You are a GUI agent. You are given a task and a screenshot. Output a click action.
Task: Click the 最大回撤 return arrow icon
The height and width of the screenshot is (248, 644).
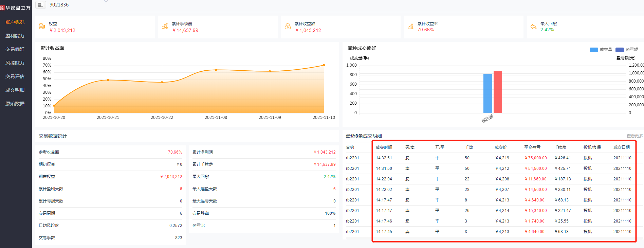click(x=534, y=26)
